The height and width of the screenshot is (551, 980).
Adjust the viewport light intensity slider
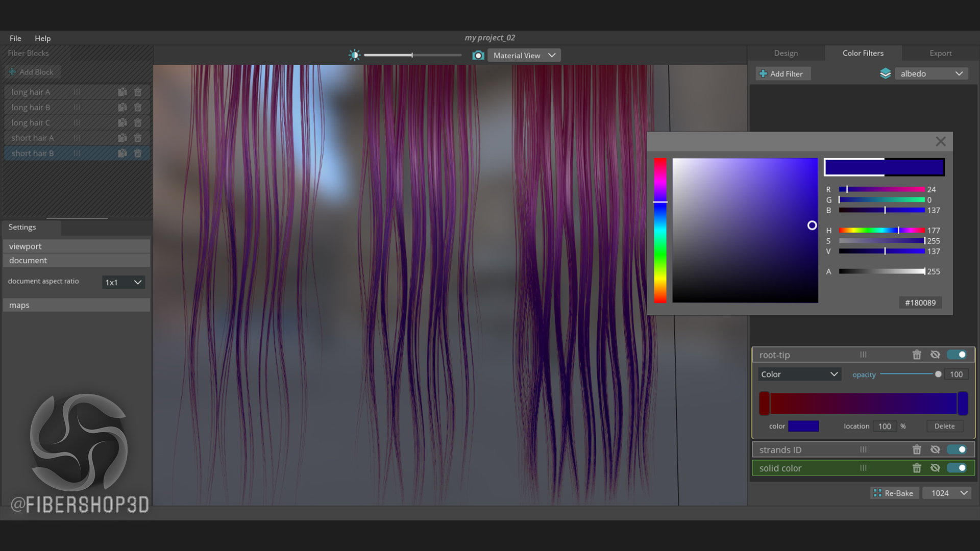(x=412, y=55)
